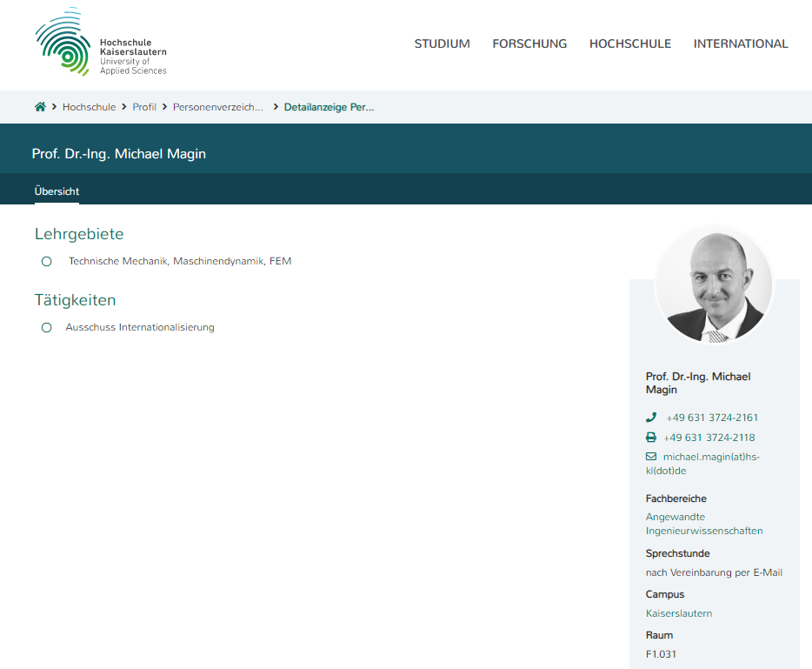Expand the HOCHSCHULE navigation menu
Image resolution: width=812 pixels, height=669 pixels.
click(630, 43)
